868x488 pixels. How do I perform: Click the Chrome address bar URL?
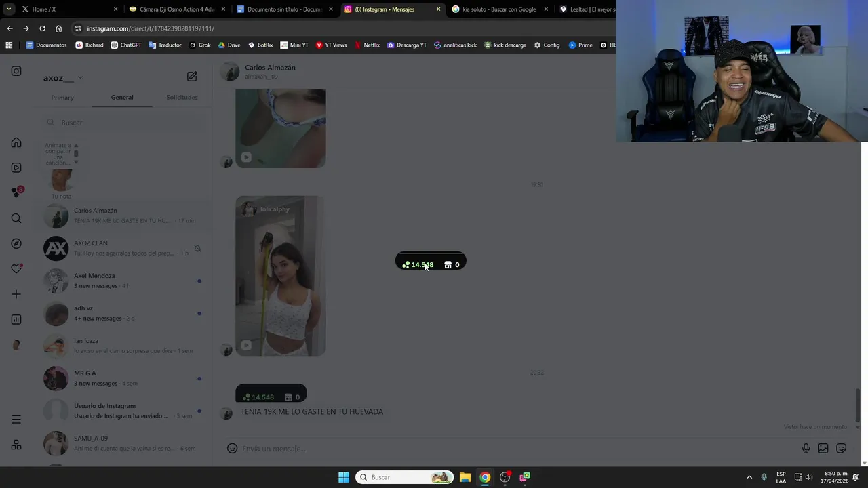pyautogui.click(x=151, y=28)
